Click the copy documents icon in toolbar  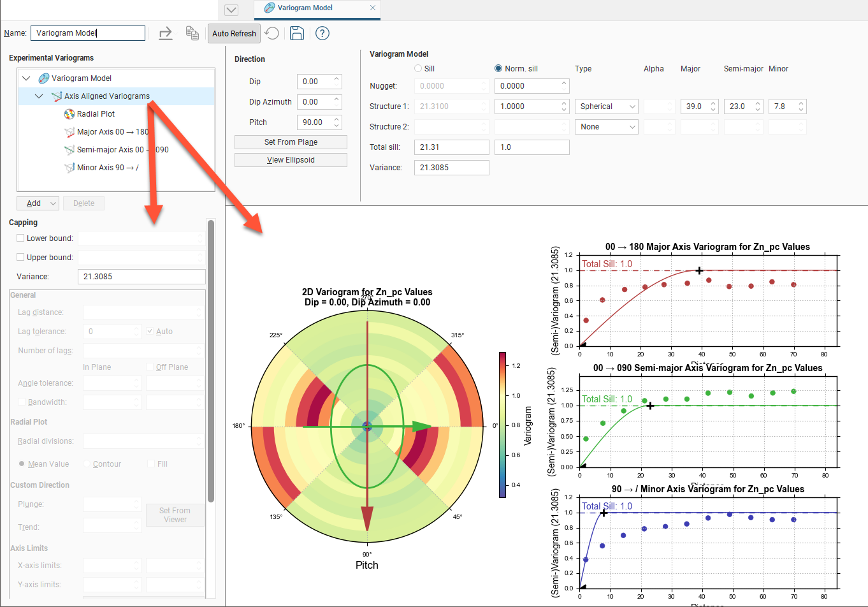point(192,33)
